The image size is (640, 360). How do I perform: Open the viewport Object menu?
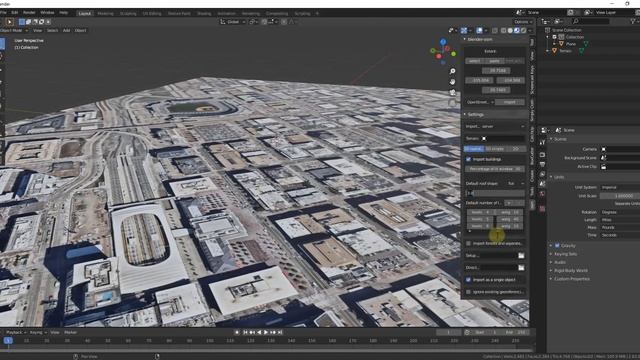click(80, 30)
